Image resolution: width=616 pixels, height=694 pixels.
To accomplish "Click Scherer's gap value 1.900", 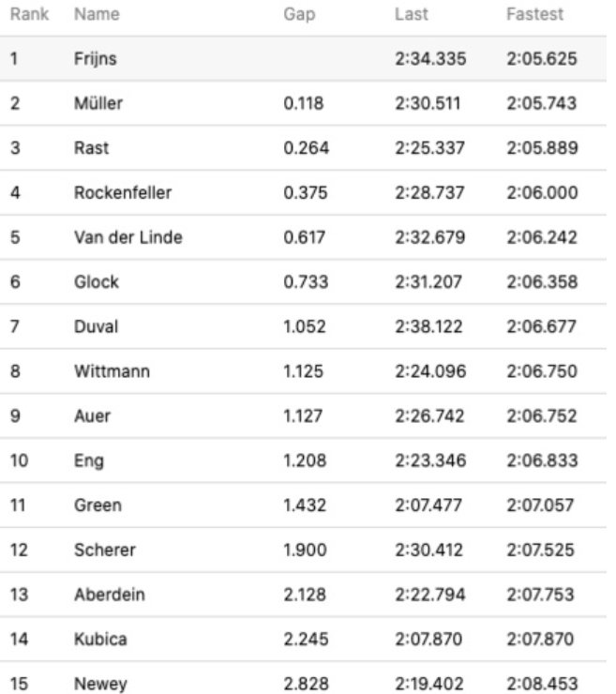I will [x=305, y=550].
